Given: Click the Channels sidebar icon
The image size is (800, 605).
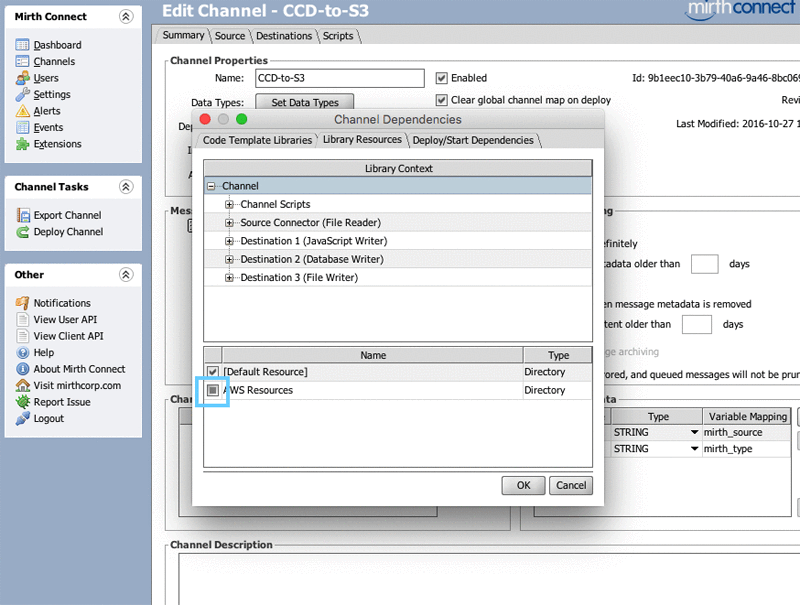Looking at the screenshot, I should coord(22,61).
